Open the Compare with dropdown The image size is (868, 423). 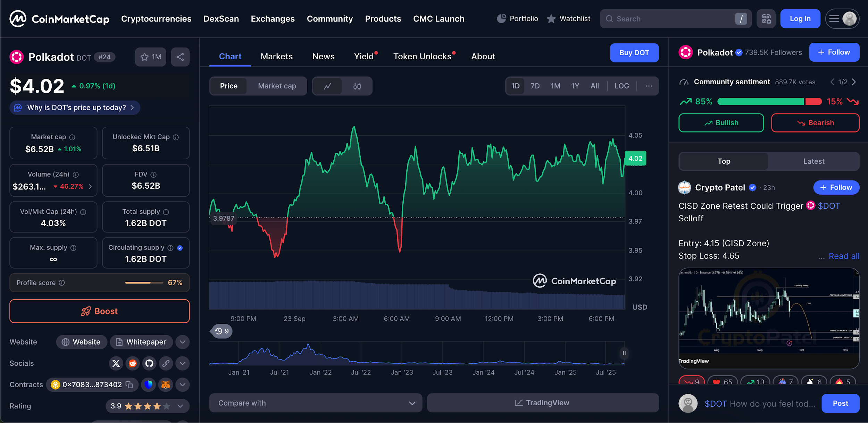[x=315, y=403]
